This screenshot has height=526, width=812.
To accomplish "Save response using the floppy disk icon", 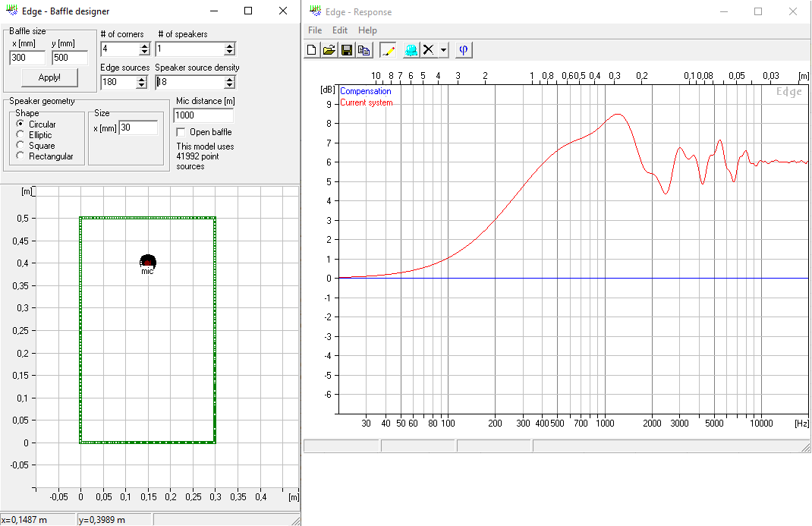I will [347, 50].
